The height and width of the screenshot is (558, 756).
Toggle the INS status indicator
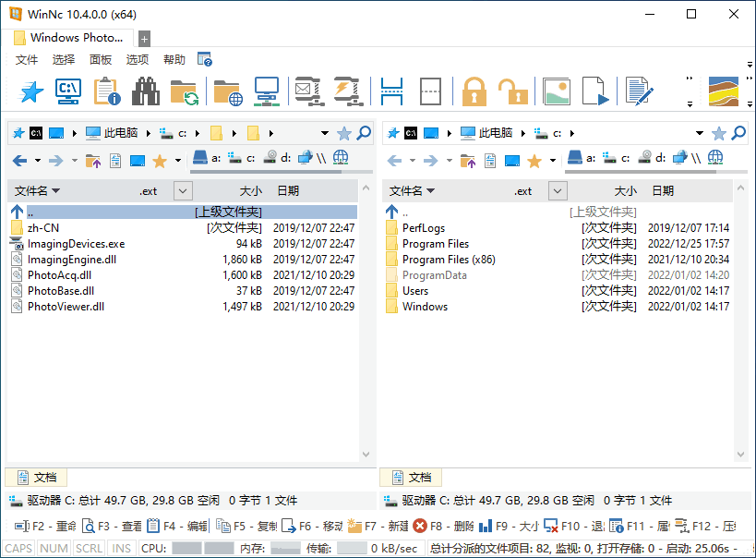coord(121,549)
